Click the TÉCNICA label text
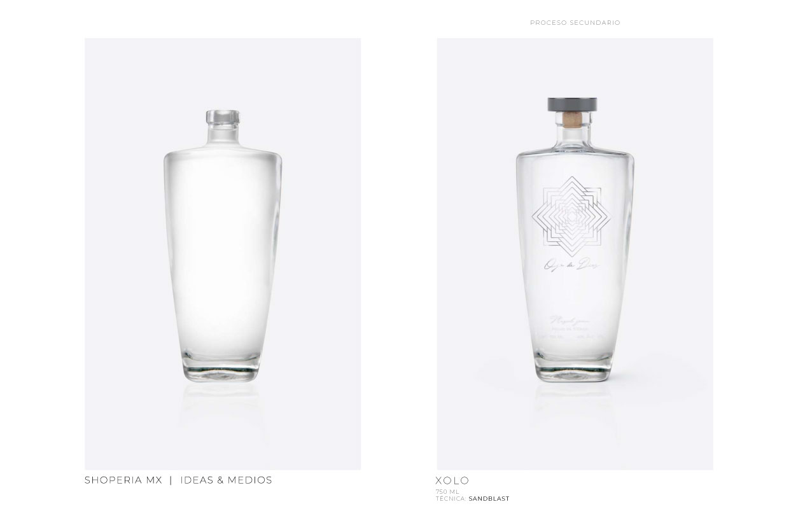 click(451, 499)
